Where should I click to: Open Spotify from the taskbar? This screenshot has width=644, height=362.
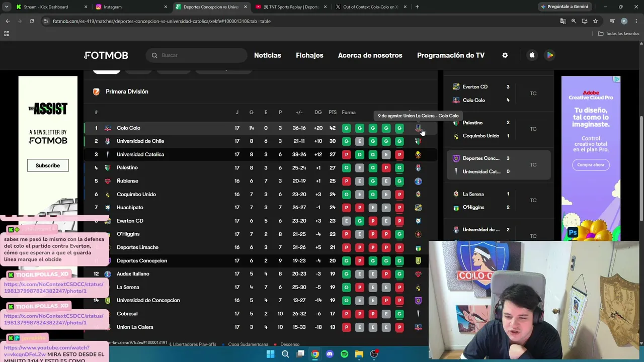(344, 354)
